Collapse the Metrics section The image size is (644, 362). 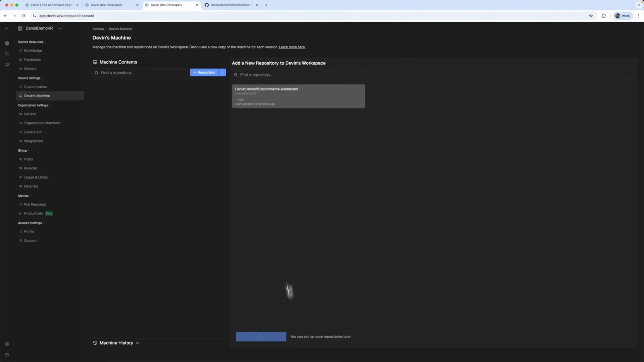(24, 196)
